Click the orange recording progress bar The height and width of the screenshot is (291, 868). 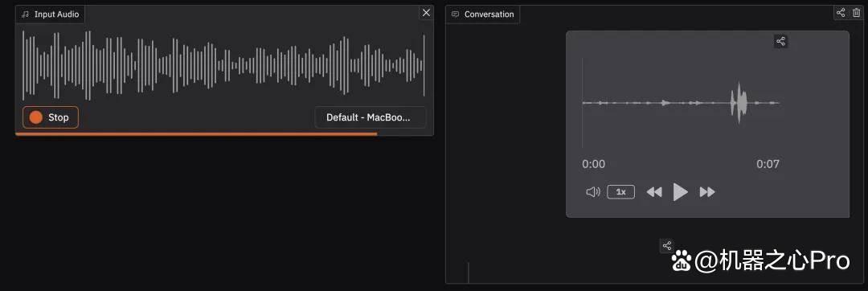[197, 134]
